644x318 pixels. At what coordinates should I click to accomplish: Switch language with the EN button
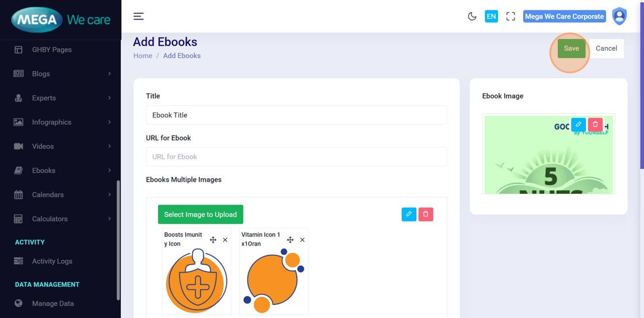coord(491,16)
